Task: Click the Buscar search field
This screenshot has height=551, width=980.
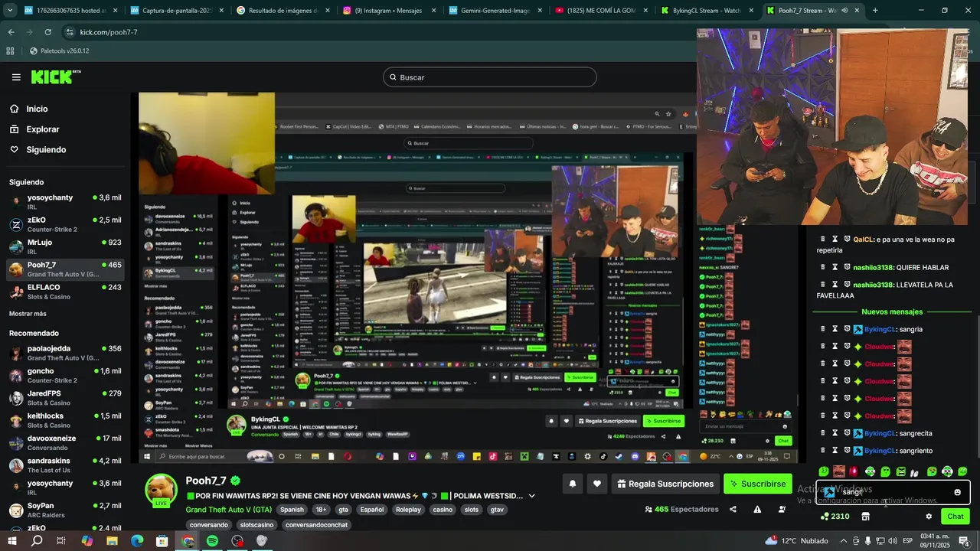Action: [490, 77]
